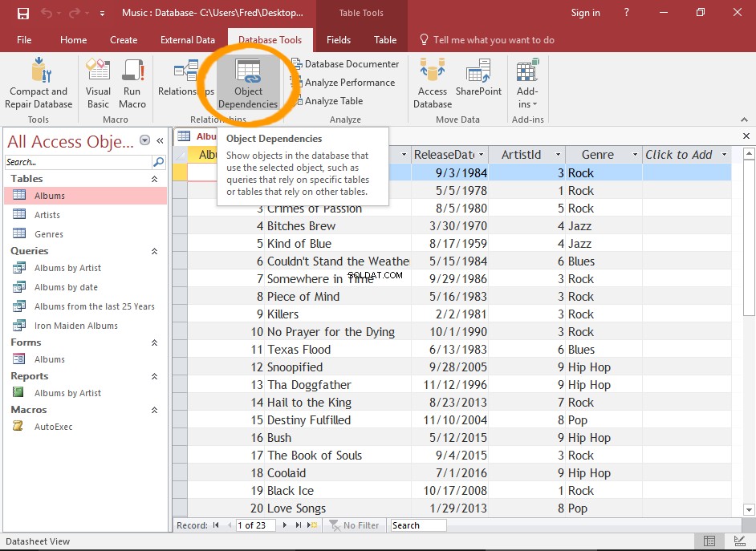Screen dimensions: 756x551
Task: Click the "Kind of Blue" album cell
Action: pos(337,244)
